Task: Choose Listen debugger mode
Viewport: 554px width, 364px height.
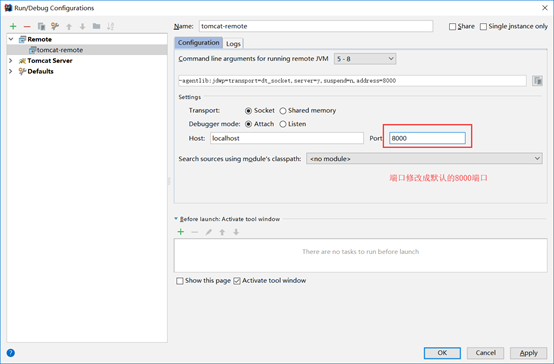Action: pyautogui.click(x=283, y=124)
